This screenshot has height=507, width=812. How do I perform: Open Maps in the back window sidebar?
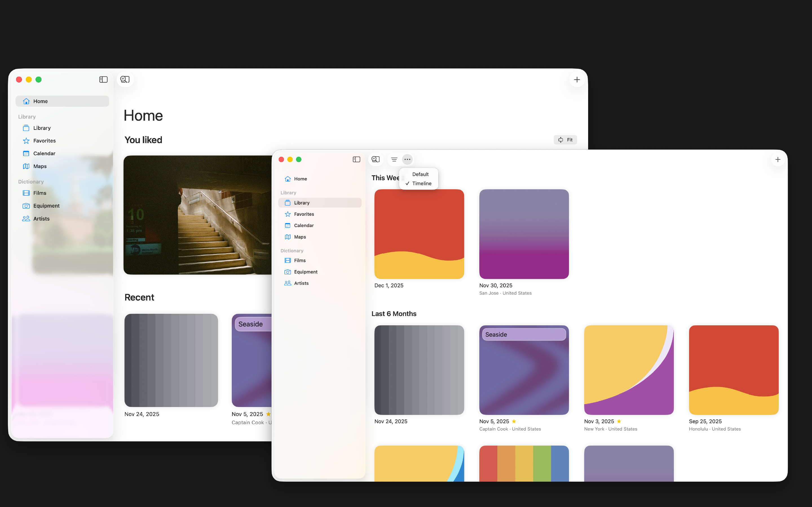coord(39,166)
